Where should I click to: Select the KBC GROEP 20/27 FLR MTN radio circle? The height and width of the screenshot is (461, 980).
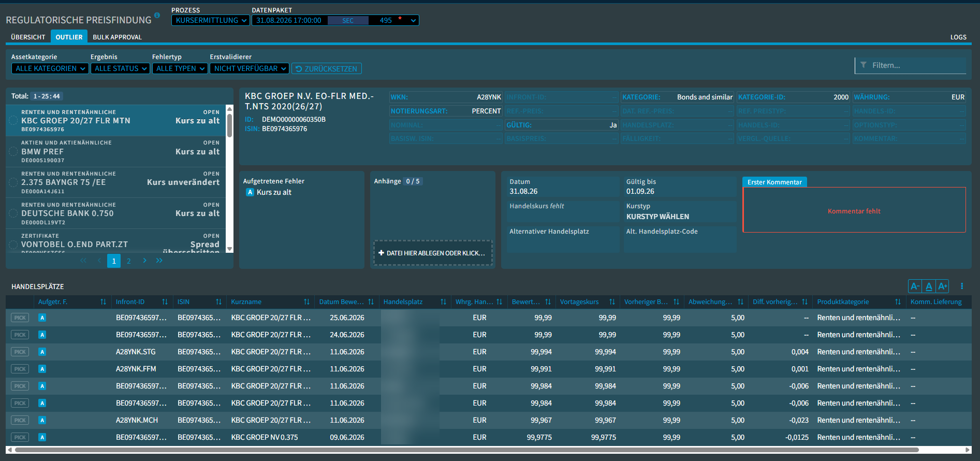coord(13,120)
